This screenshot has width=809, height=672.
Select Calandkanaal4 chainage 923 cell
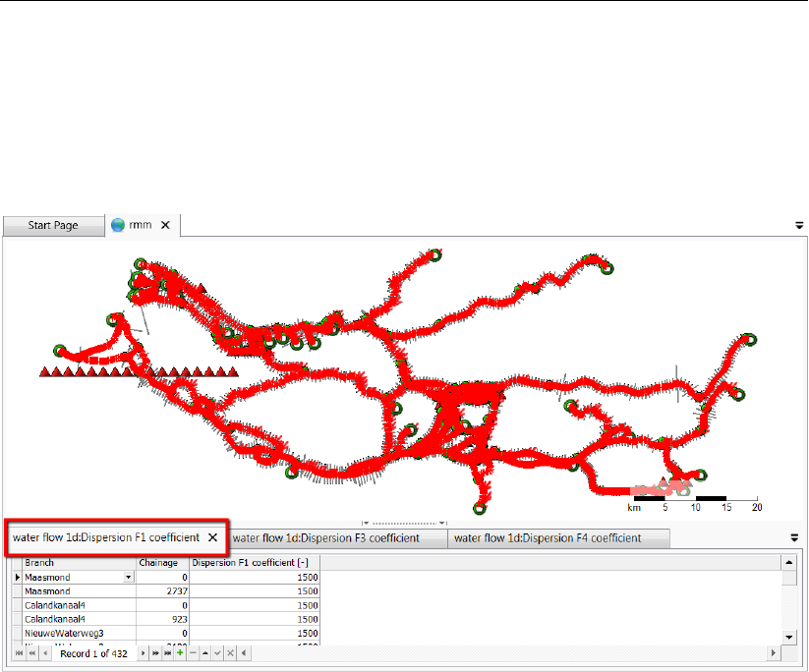coord(162,619)
